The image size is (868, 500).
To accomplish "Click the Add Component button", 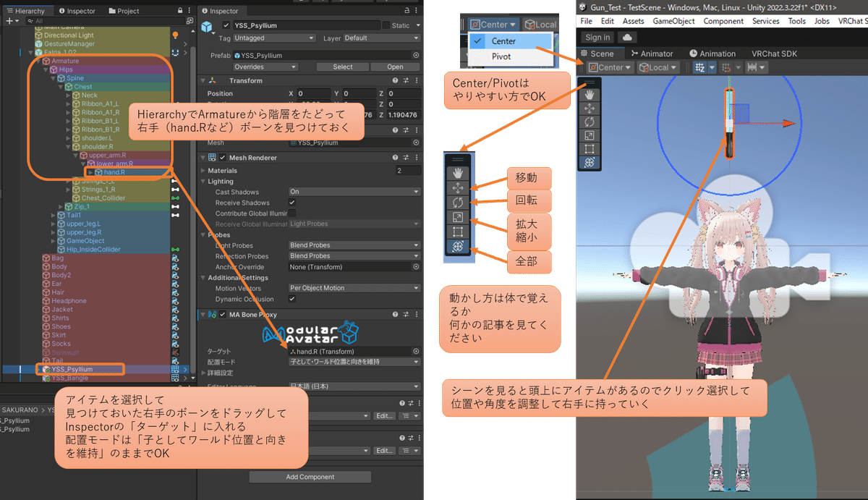I will pos(310,477).
